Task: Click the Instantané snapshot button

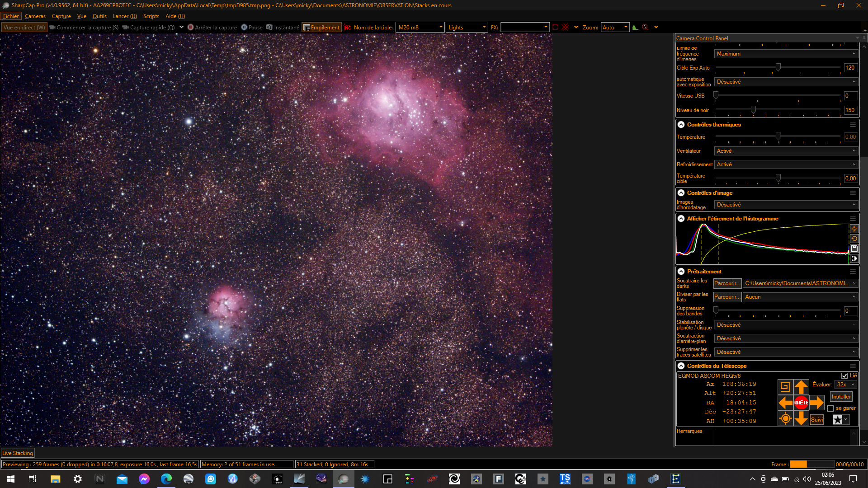Action: point(283,28)
